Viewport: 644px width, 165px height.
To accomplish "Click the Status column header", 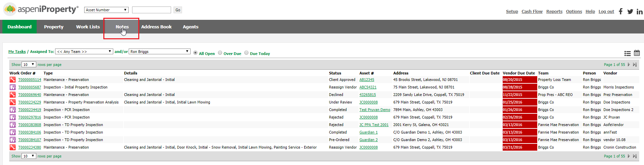I will click(335, 73).
